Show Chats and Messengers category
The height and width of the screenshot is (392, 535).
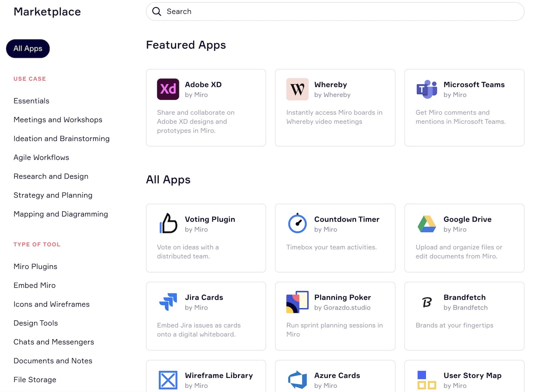54,342
